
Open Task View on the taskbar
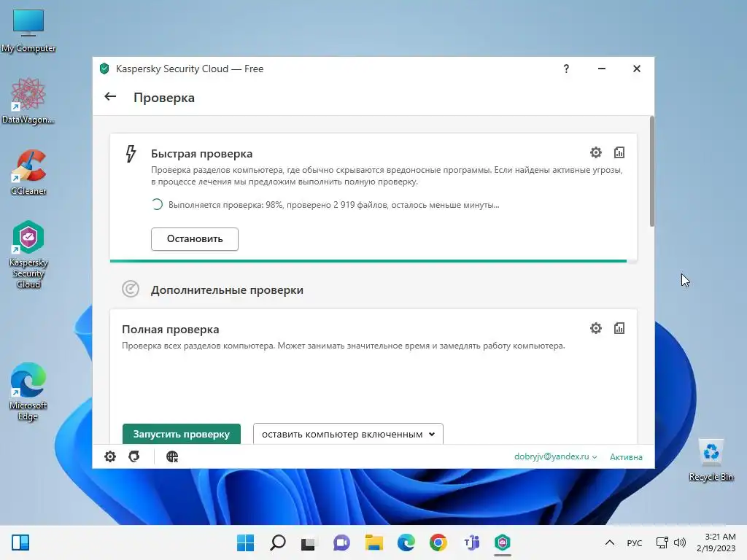point(309,542)
